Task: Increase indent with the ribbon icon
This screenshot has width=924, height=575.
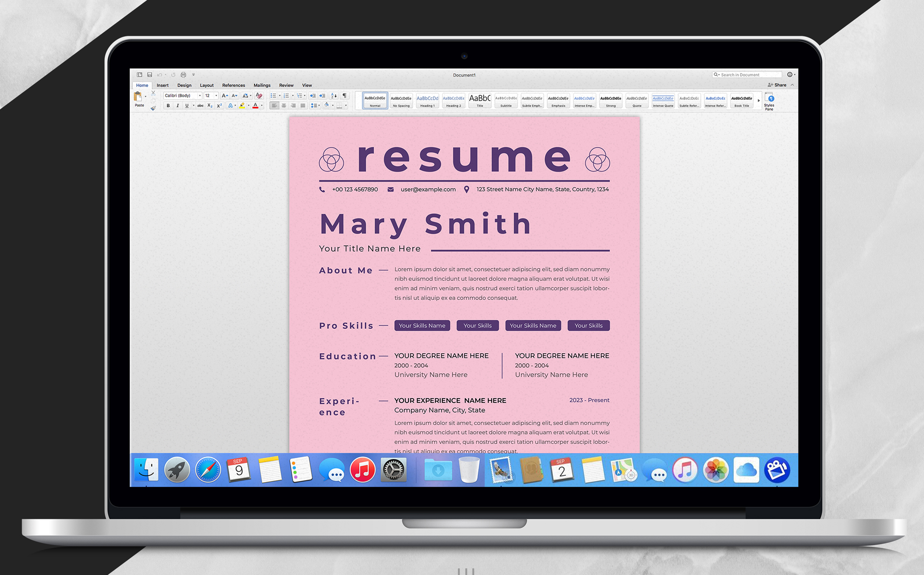Action: click(322, 96)
